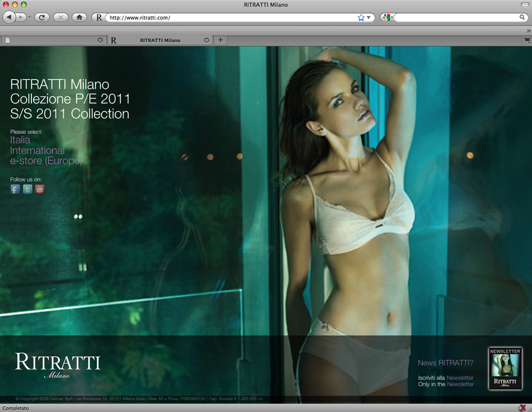
Task: Click the S/S 2011 Collection heading
Action: click(70, 114)
